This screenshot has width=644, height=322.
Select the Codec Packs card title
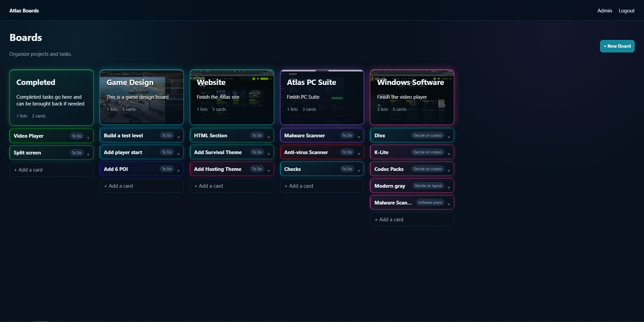pos(389,169)
